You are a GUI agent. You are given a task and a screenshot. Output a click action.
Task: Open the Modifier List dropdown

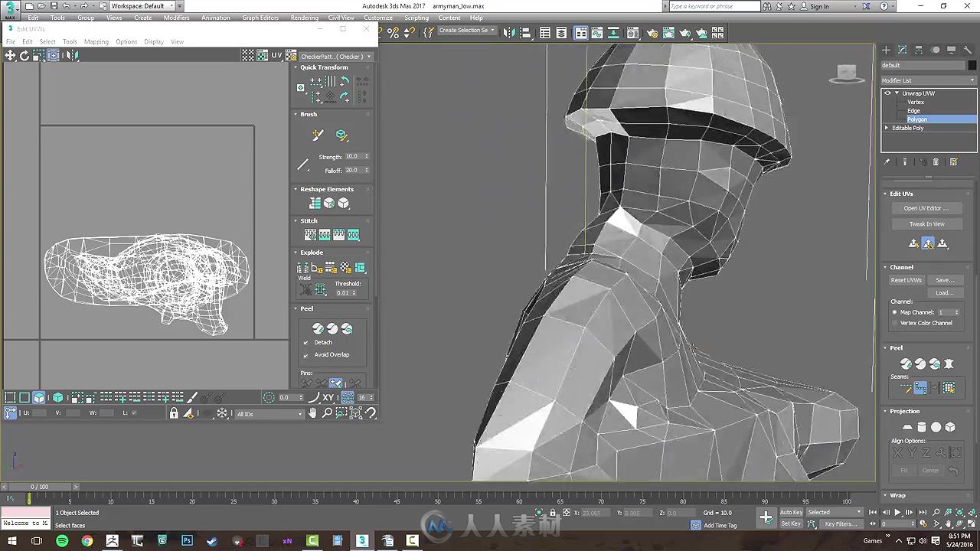point(928,80)
